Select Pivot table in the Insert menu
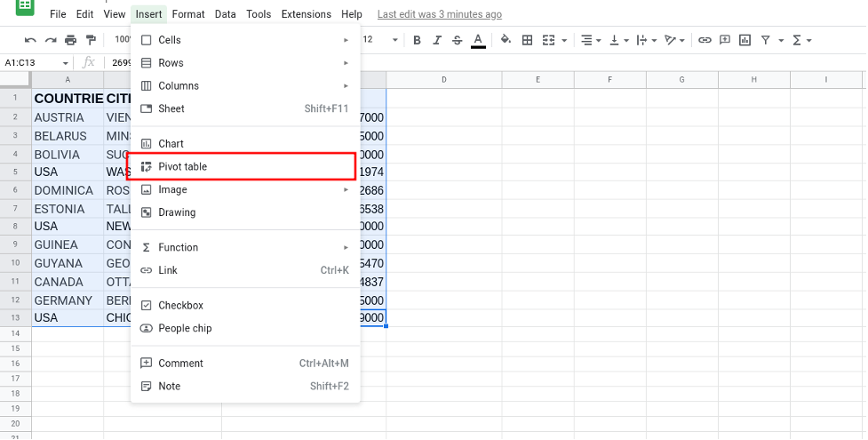Viewport: 868px width, 440px height. [245, 166]
